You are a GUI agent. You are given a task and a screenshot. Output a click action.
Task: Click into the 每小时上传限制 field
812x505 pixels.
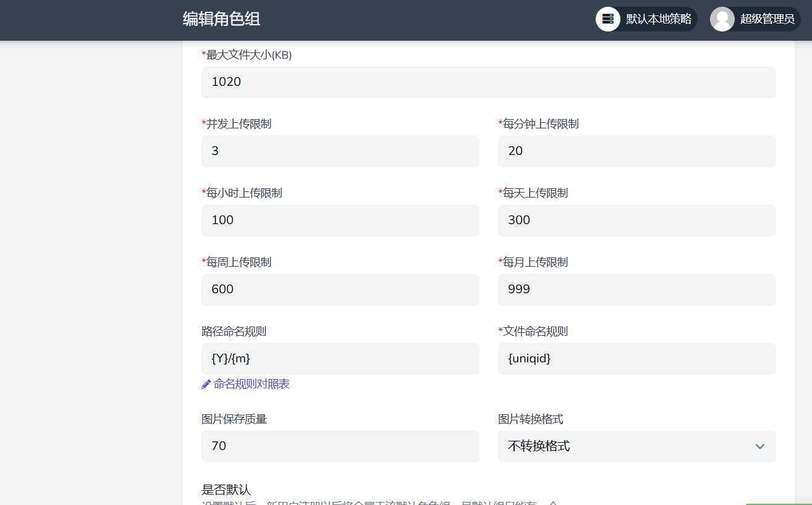(340, 220)
